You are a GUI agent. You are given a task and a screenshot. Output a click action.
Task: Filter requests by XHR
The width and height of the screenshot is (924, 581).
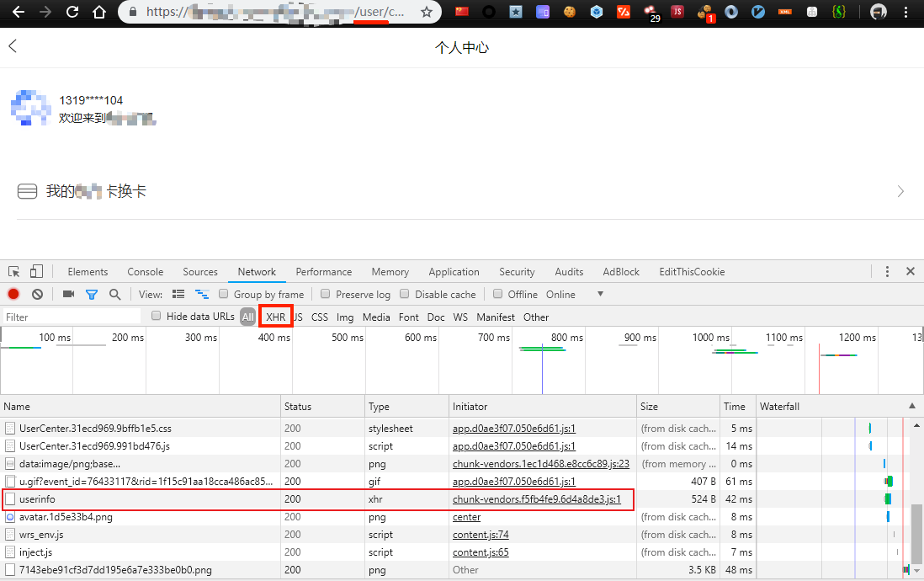(x=276, y=317)
